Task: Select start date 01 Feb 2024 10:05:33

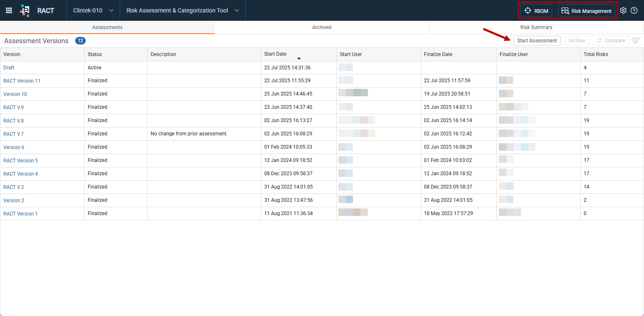Action: tap(288, 147)
